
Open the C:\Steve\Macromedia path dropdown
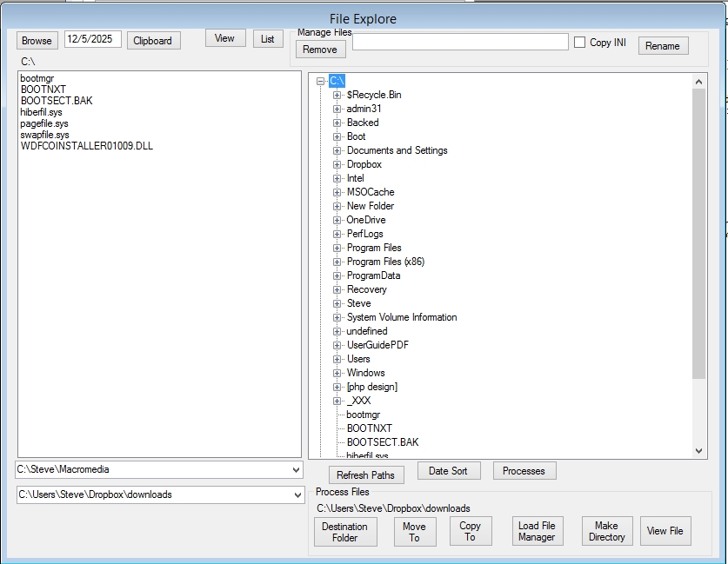[297, 470]
